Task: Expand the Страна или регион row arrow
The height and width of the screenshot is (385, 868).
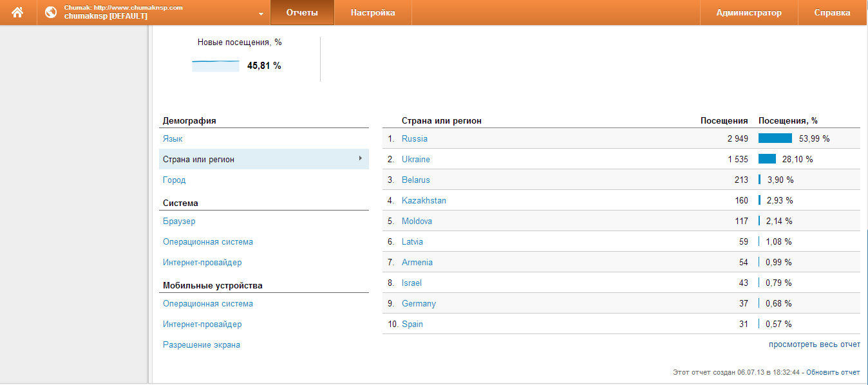Action: pos(361,158)
